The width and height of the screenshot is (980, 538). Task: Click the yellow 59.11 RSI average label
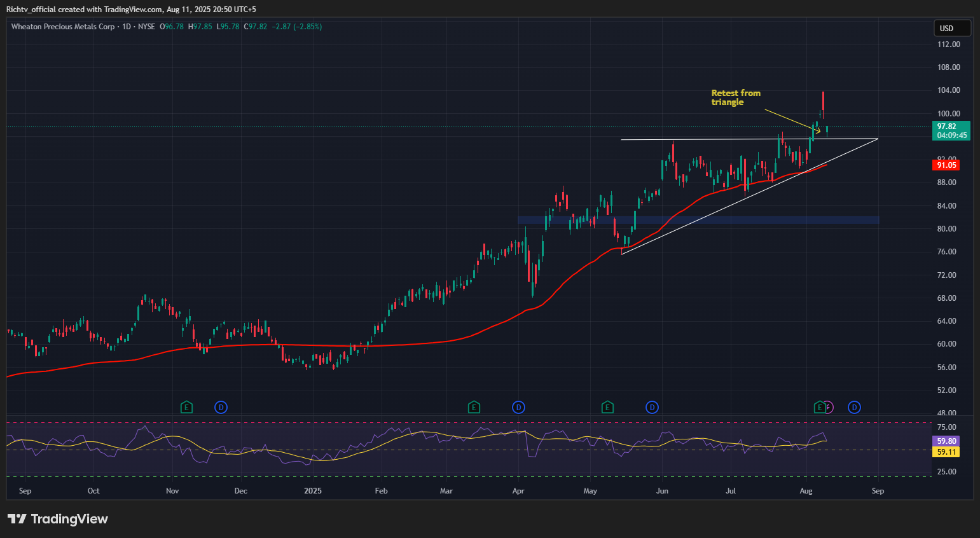946,452
